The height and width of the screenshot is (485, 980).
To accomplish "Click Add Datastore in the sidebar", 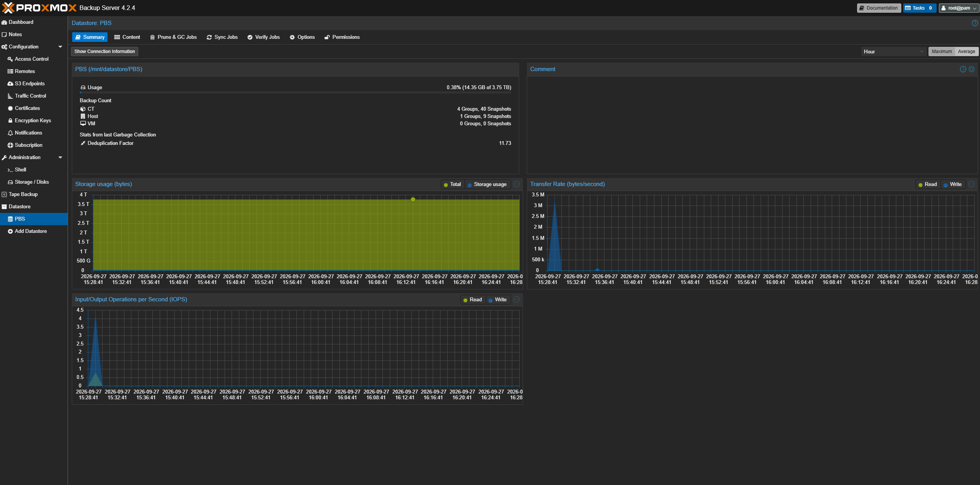I will [x=34, y=231].
